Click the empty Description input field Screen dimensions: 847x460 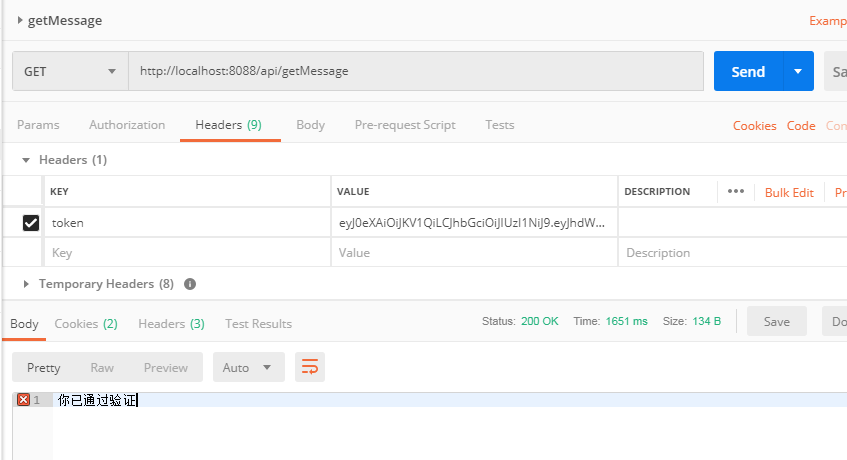pos(732,253)
